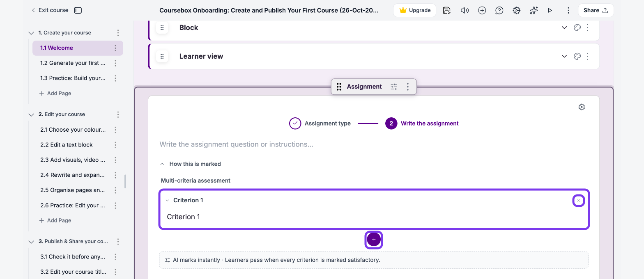Open the 2.1 Choose your colour three-dot menu
644x279 pixels.
(x=115, y=130)
